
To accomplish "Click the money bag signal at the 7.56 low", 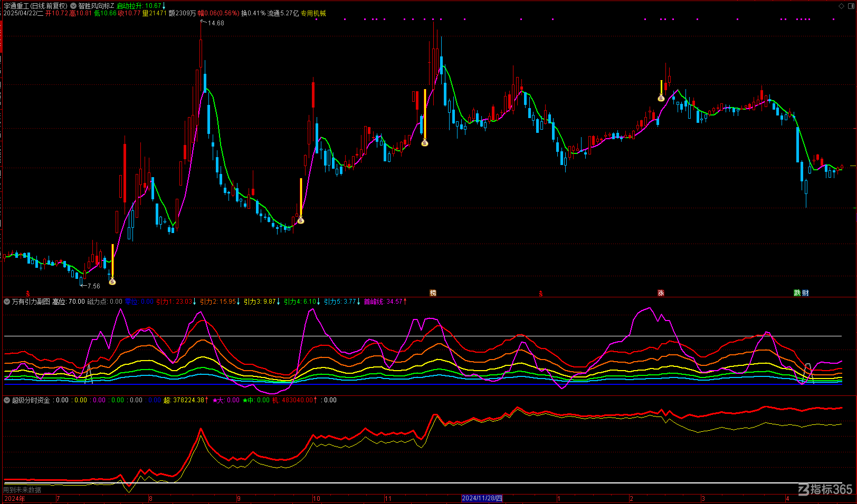I will click(112, 282).
